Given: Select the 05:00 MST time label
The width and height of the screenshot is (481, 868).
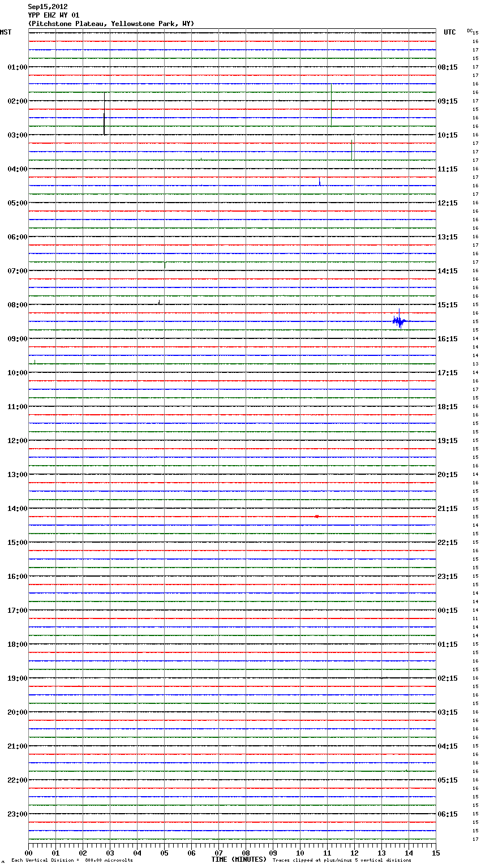Looking at the screenshot, I should pos(18,203).
